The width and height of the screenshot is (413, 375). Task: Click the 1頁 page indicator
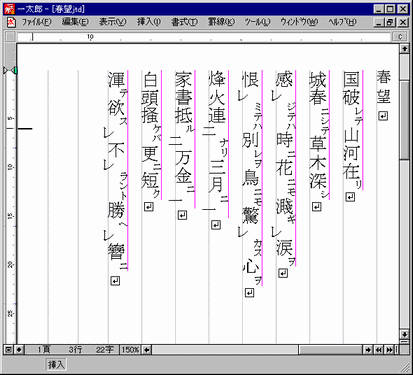tap(43, 350)
